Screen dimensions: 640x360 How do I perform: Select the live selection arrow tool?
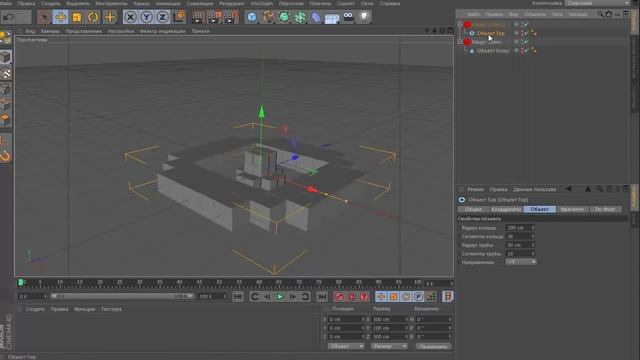click(x=44, y=17)
